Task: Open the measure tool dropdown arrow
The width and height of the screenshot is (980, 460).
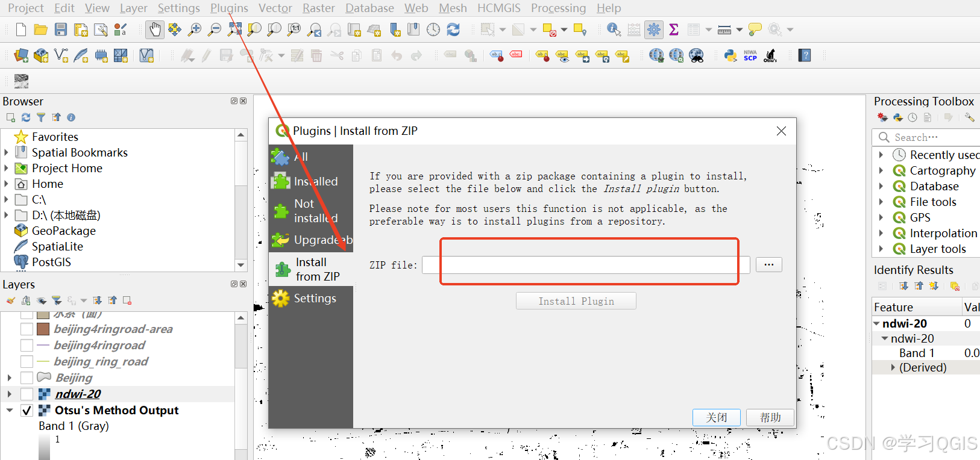Action: point(740,30)
